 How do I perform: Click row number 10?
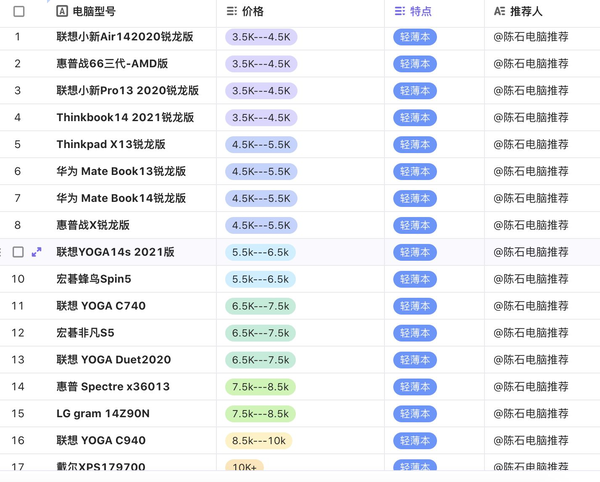tap(18, 279)
